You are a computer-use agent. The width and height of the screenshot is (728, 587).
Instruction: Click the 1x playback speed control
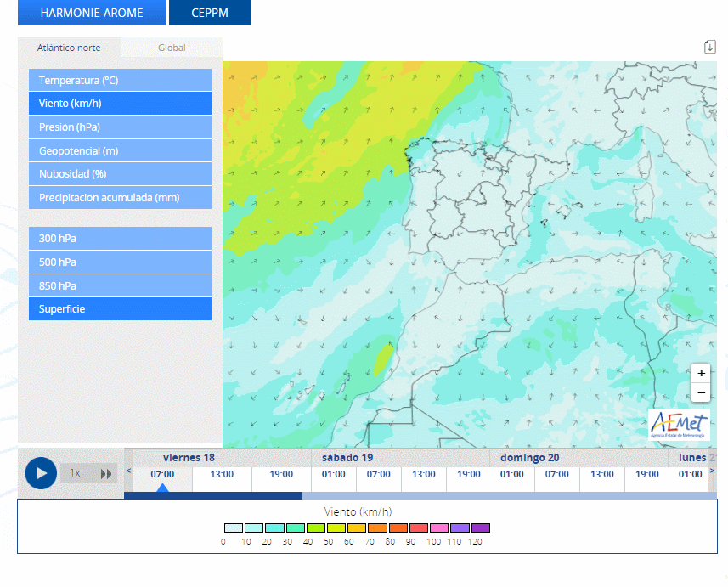(x=75, y=474)
